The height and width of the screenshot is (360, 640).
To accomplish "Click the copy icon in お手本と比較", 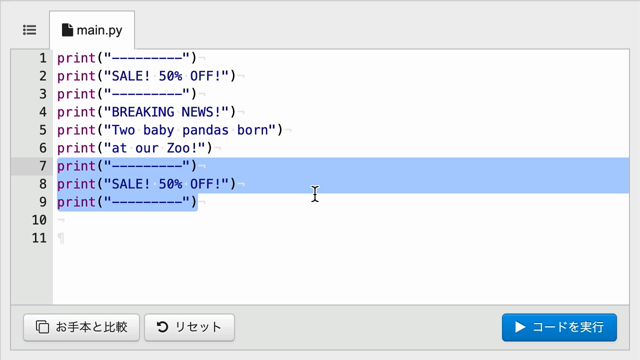I will point(42,327).
